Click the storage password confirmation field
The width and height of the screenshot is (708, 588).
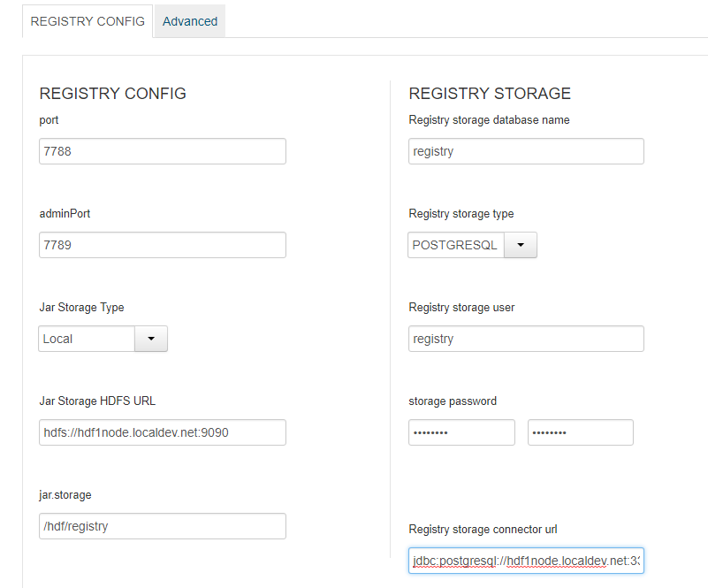click(581, 432)
